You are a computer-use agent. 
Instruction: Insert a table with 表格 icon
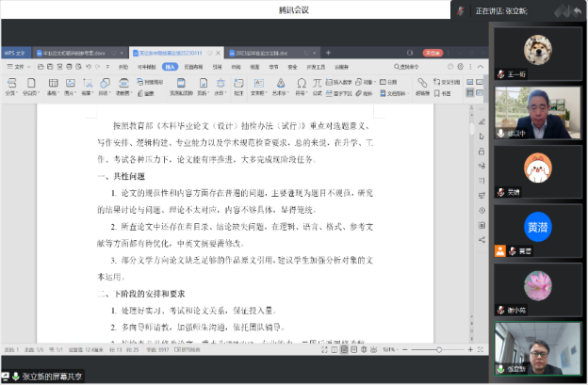coord(52,86)
